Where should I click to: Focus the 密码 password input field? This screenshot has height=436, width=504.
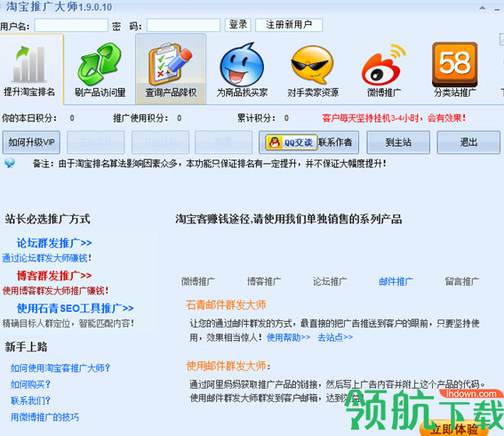183,25
